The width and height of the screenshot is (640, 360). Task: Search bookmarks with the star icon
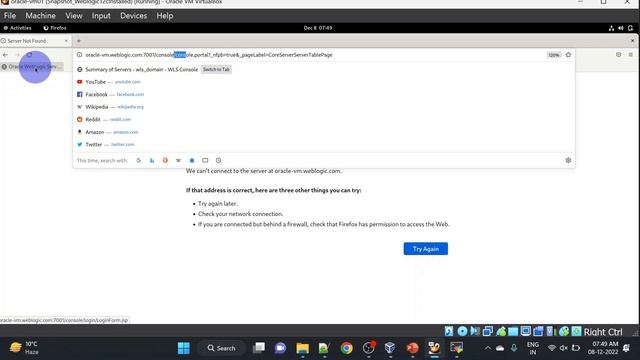coord(192,160)
